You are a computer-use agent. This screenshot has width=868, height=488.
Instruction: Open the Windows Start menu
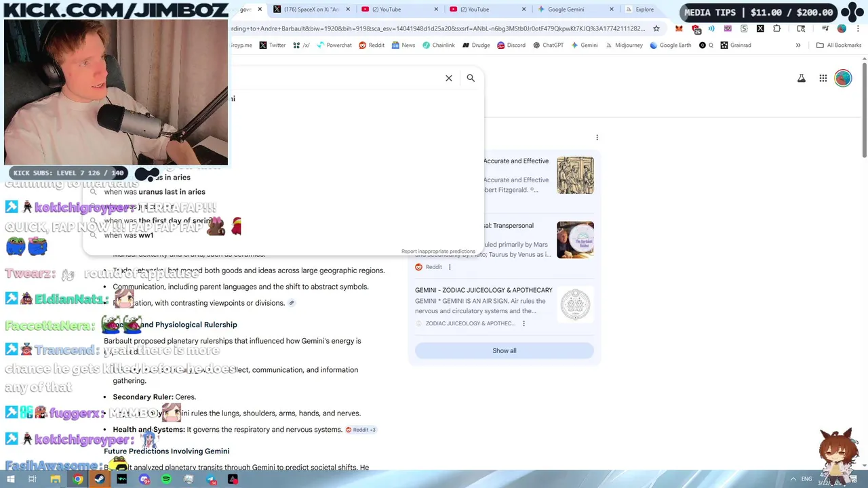tap(10, 479)
